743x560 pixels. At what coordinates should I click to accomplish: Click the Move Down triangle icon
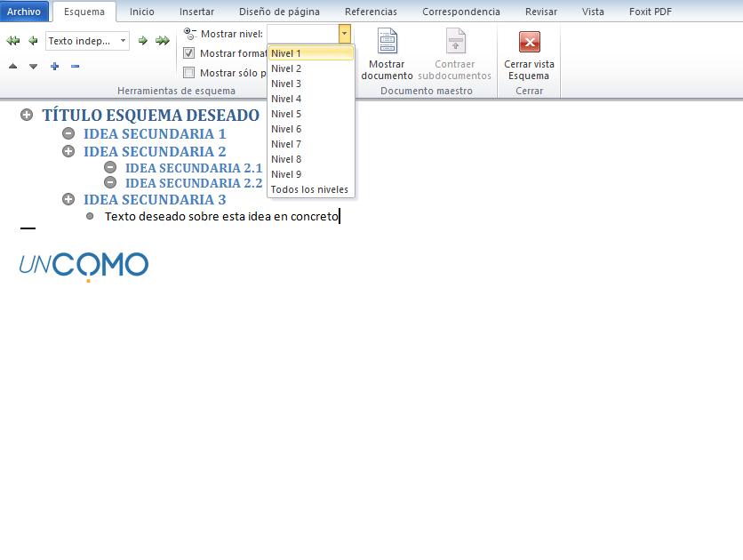(x=34, y=67)
